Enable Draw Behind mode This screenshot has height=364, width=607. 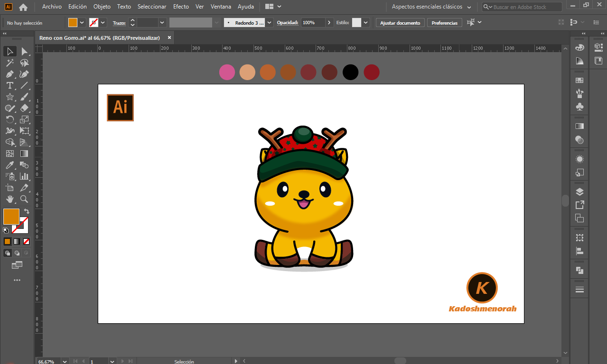pos(17,253)
